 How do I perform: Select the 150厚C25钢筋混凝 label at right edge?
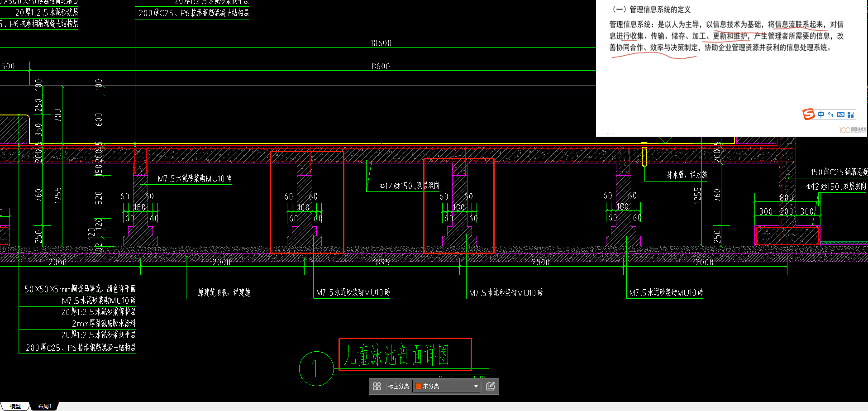click(x=839, y=172)
